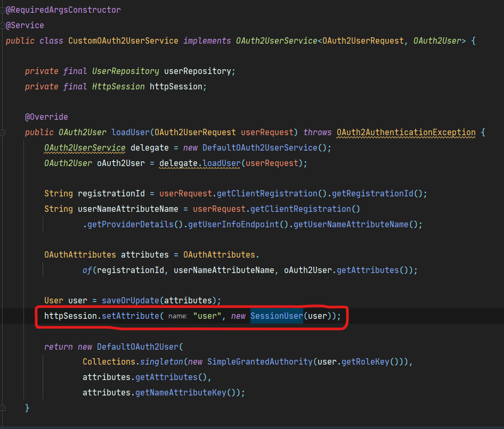Click the throws keyword
Screen dimensions: 504x429
coord(317,133)
